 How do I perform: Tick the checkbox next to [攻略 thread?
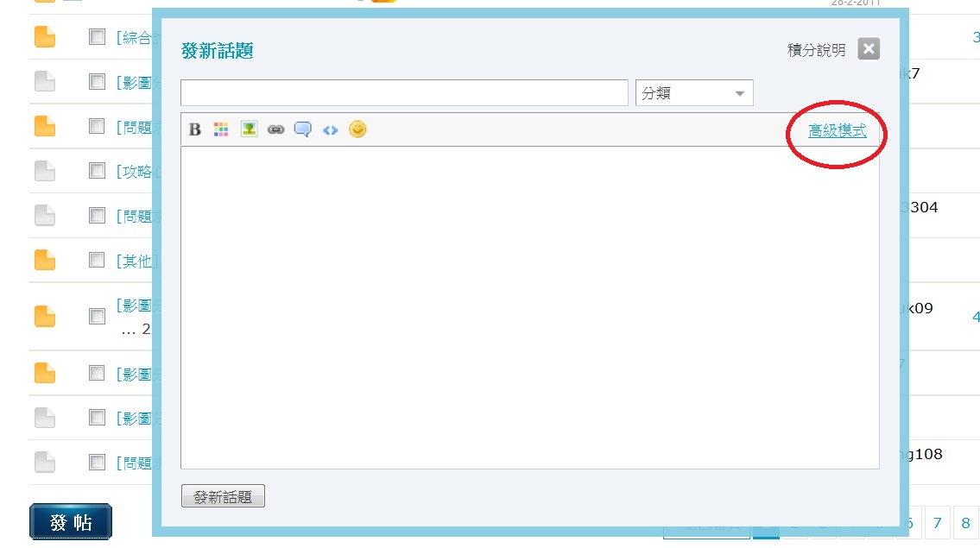click(97, 171)
